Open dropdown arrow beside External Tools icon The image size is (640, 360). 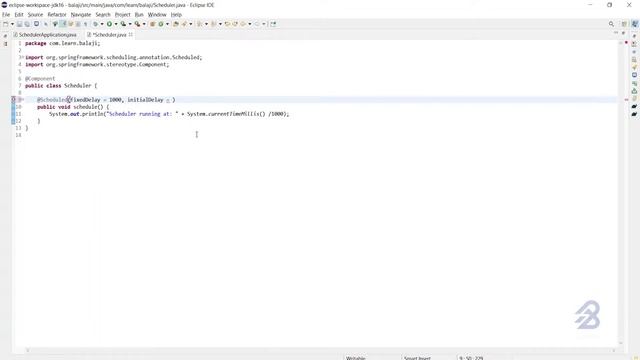(x=144, y=24)
